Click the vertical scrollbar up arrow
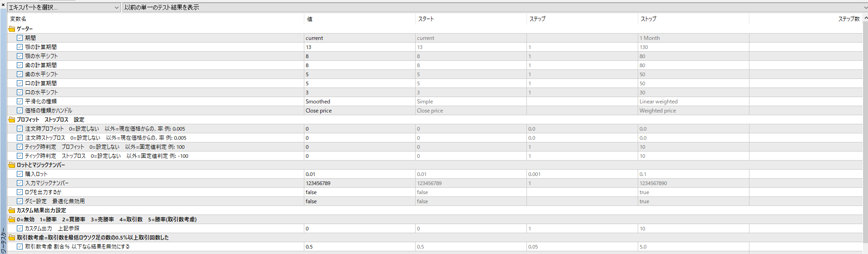The width and height of the screenshot is (868, 254). [x=865, y=18]
